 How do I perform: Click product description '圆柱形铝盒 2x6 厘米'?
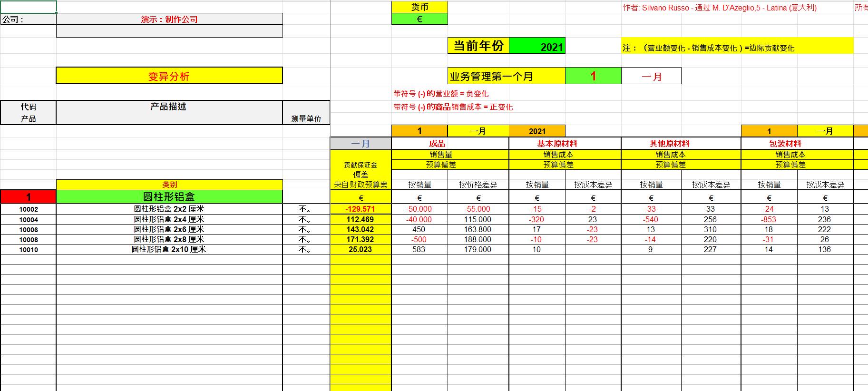click(169, 229)
